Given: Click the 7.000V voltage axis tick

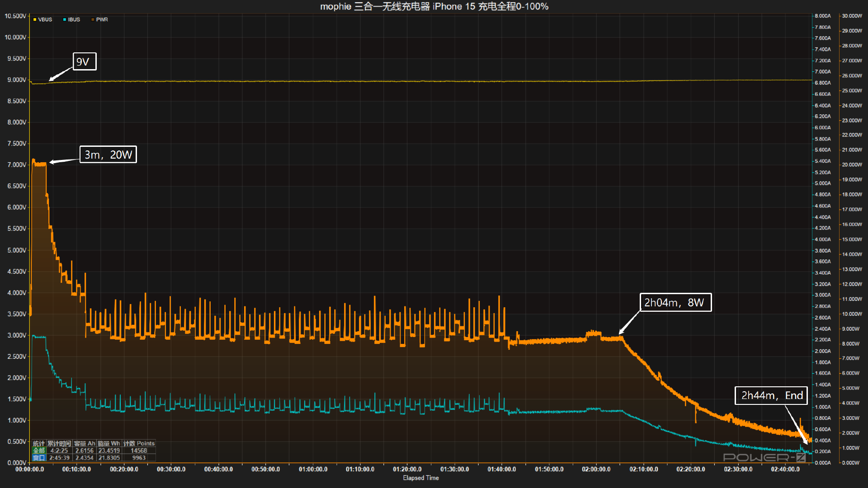Looking at the screenshot, I should 17,165.
